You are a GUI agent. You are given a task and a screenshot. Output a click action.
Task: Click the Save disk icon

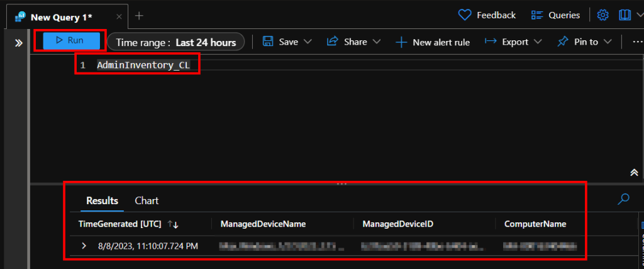coord(267,42)
